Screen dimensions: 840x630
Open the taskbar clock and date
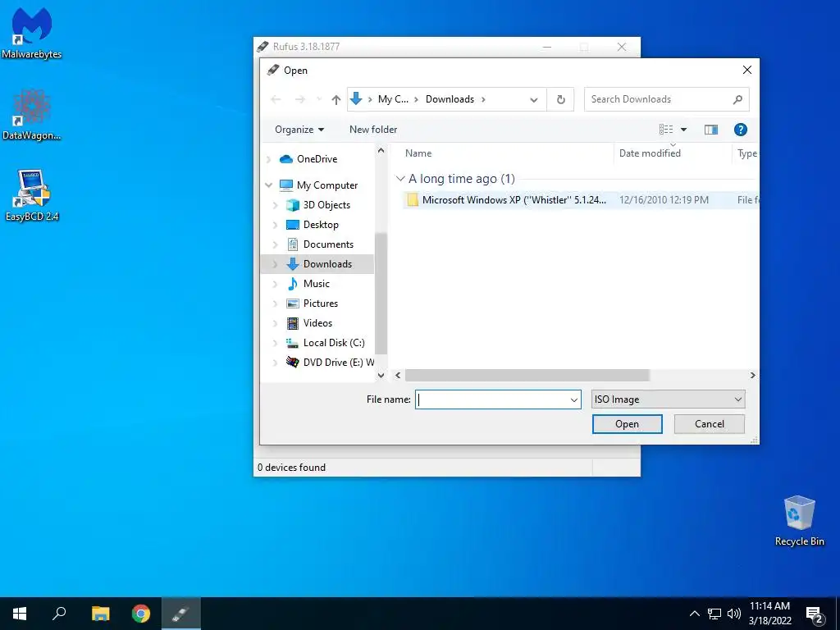pyautogui.click(x=769, y=614)
